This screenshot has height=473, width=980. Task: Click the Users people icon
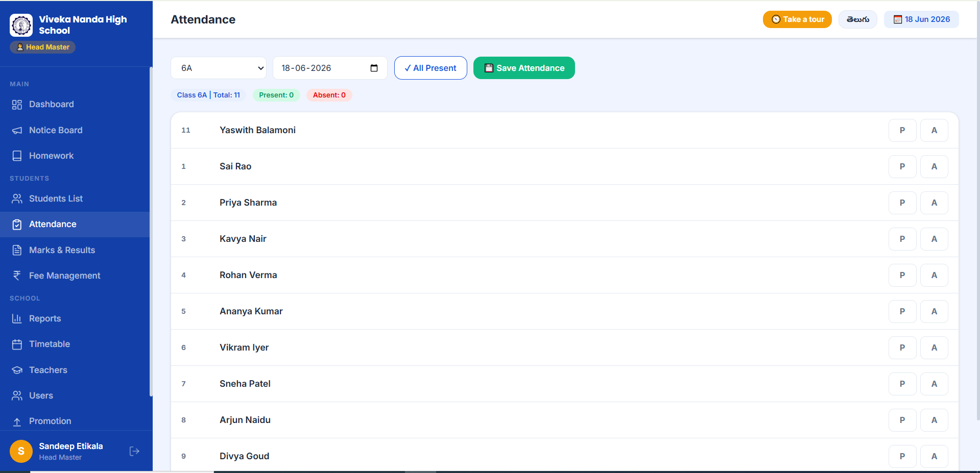pyautogui.click(x=17, y=396)
